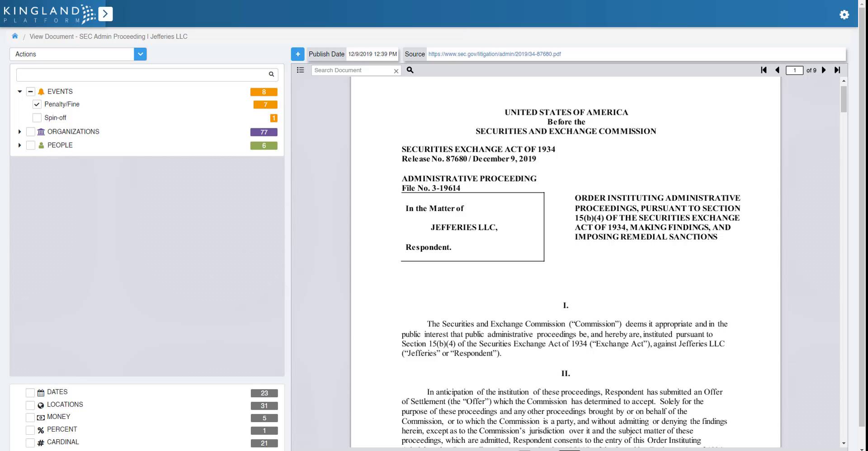Image resolution: width=868 pixels, height=451 pixels.
Task: Uncheck the Penalty/Fine filter
Action: 36,104
